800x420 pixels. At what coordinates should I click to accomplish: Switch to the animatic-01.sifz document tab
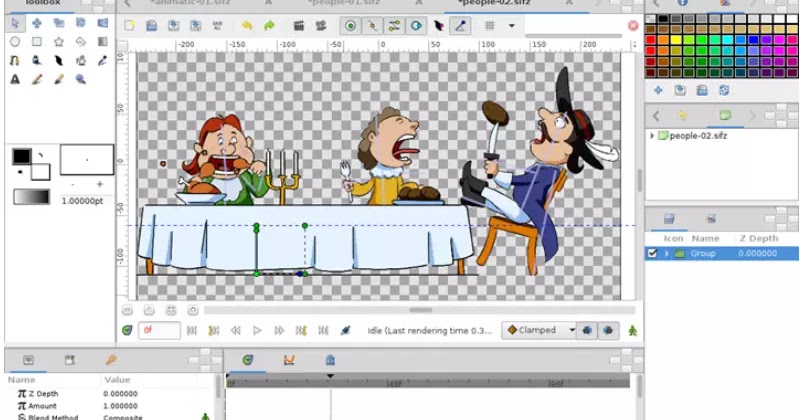[190, 3]
